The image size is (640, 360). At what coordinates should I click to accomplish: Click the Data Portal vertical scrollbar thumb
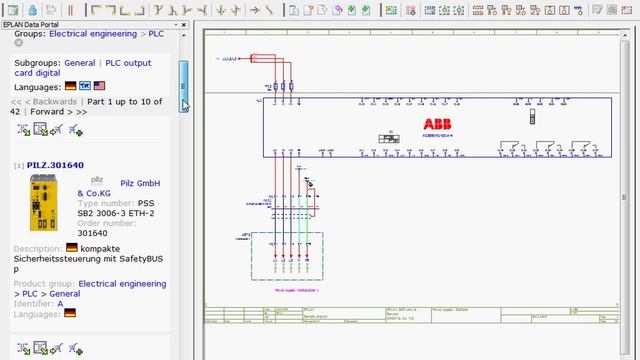pos(184,86)
